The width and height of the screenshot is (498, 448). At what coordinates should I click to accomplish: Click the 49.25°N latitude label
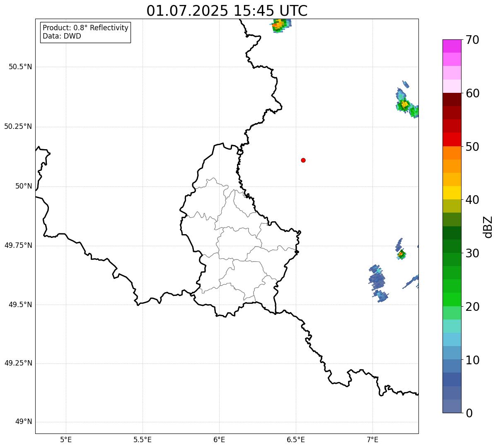click(x=18, y=363)
